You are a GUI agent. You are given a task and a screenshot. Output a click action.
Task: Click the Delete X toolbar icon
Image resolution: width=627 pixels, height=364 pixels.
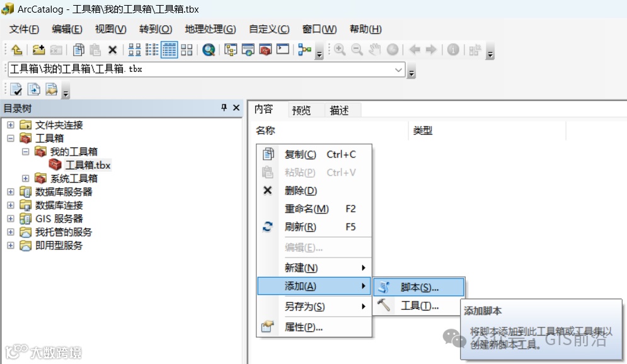[x=112, y=50]
